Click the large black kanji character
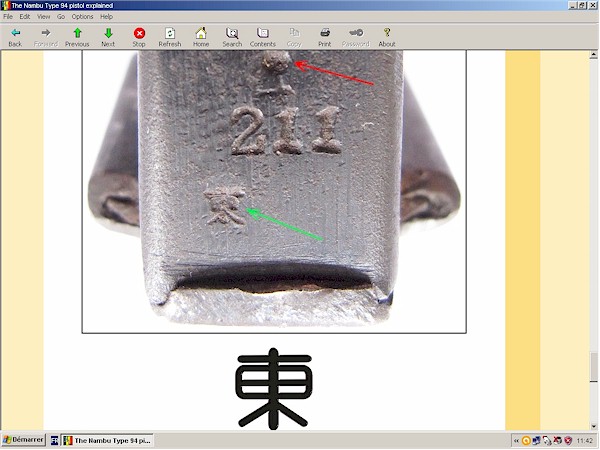The height and width of the screenshot is (450, 600). [274, 388]
